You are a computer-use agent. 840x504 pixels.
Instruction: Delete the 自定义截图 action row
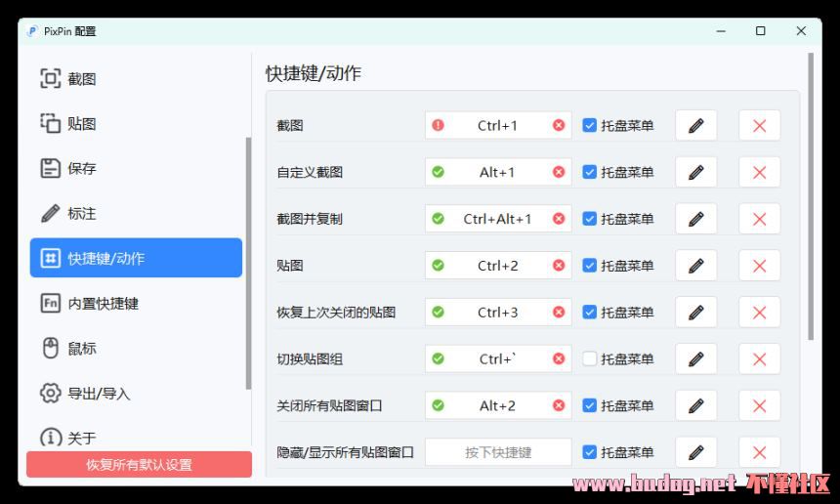click(x=759, y=173)
